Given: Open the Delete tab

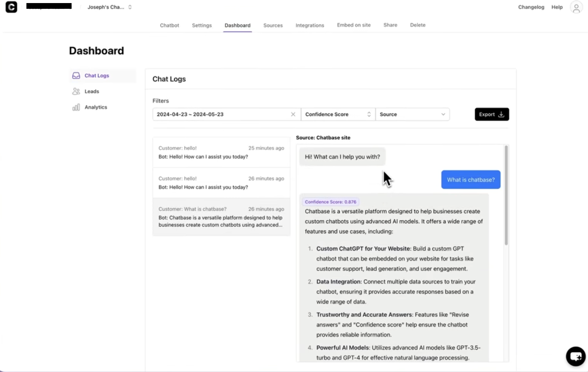Looking at the screenshot, I should [x=418, y=25].
